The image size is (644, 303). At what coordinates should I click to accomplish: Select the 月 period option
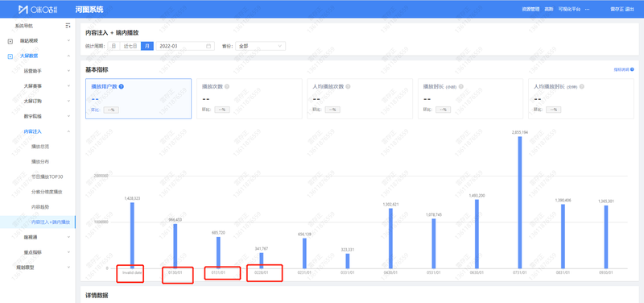(147, 46)
